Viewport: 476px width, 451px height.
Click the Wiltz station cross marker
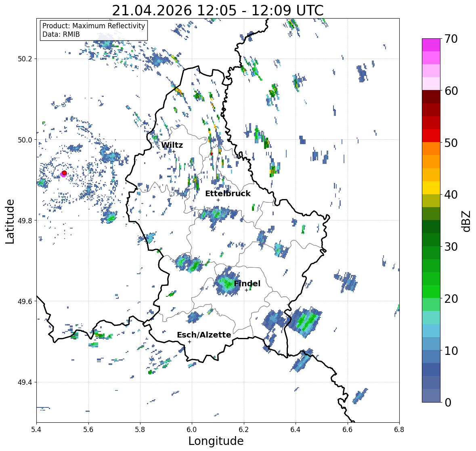tap(174, 151)
